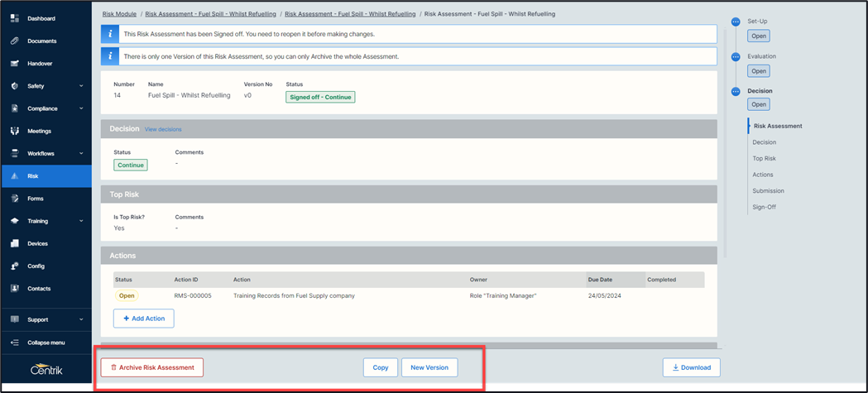The image size is (868, 393).
Task: Open Documents via its paperclip icon
Action: tap(14, 41)
